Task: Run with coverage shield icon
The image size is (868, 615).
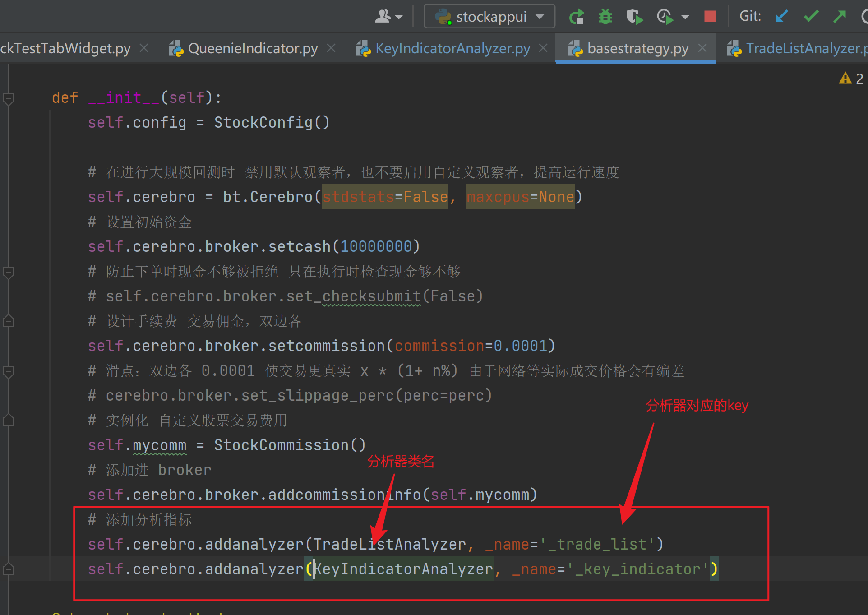Action: 634,17
